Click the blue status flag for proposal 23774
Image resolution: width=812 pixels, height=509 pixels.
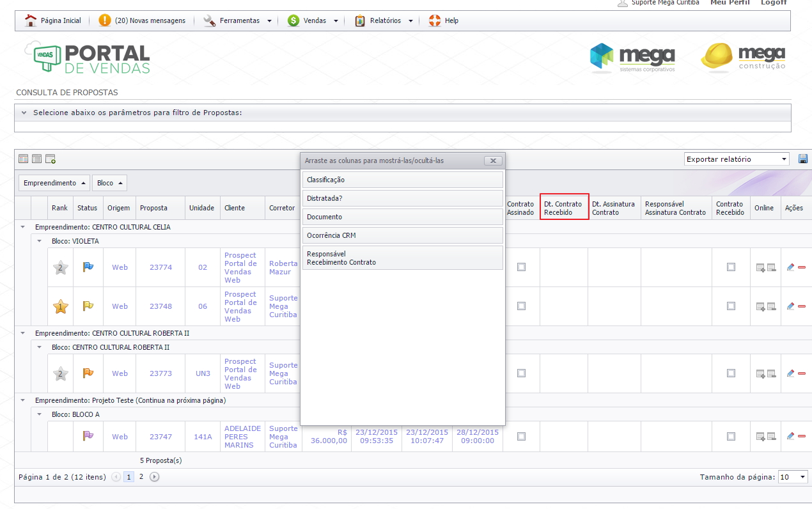click(88, 267)
